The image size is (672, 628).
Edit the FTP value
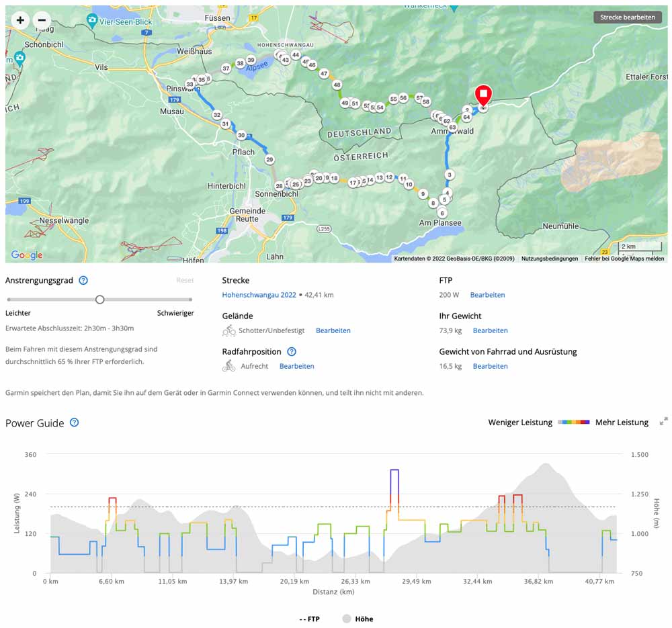click(487, 295)
